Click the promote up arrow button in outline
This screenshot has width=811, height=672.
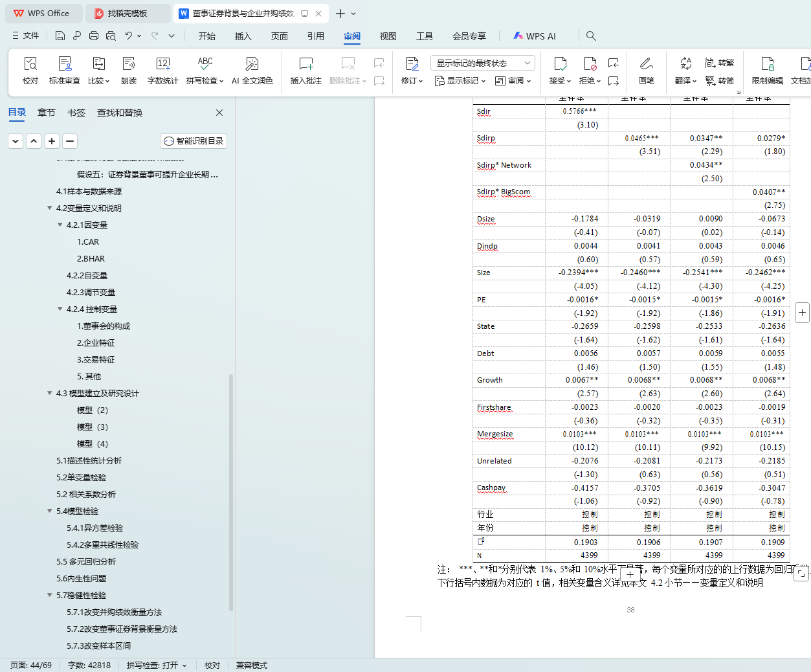coord(34,140)
